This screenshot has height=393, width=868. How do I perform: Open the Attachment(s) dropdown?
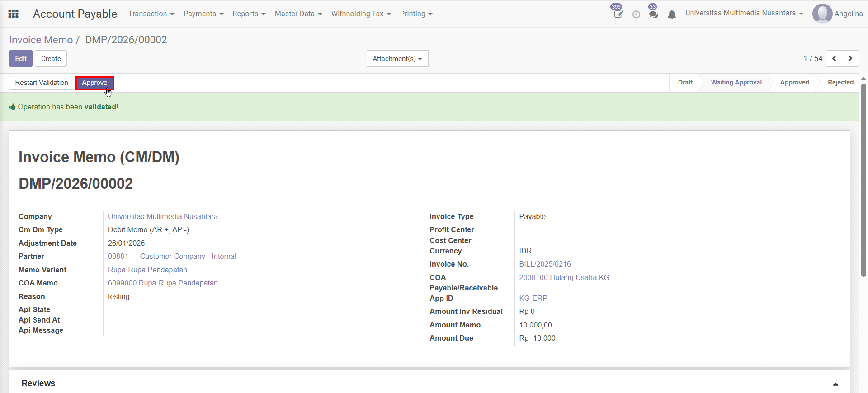click(x=397, y=59)
